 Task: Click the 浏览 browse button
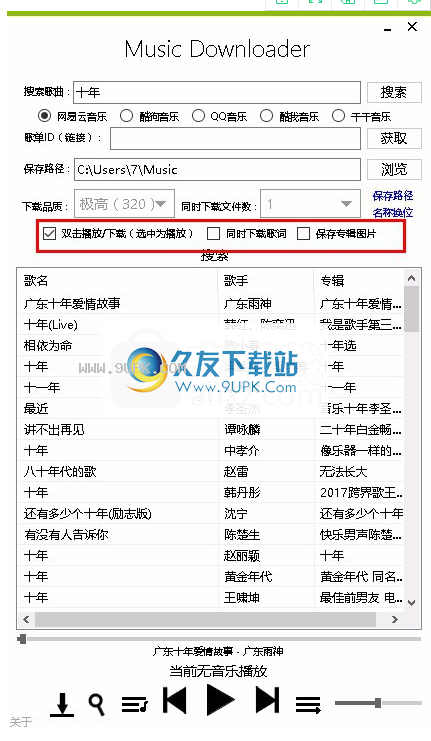[394, 169]
